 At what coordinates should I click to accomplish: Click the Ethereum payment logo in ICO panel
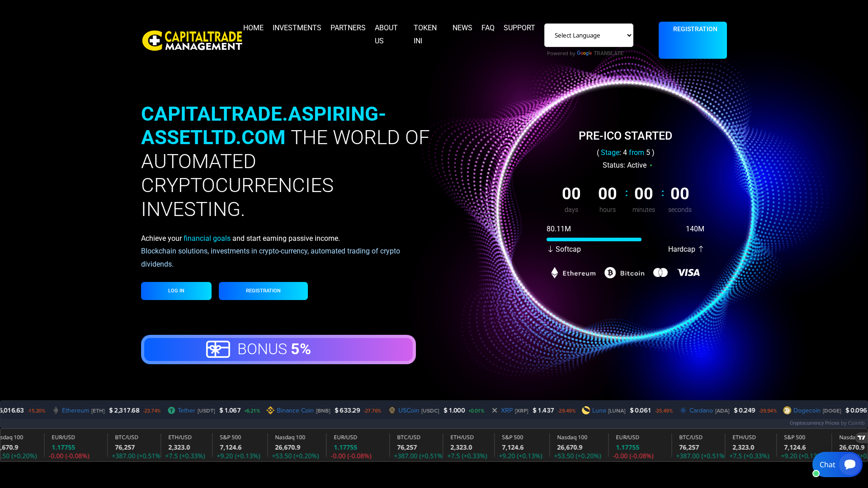click(573, 272)
